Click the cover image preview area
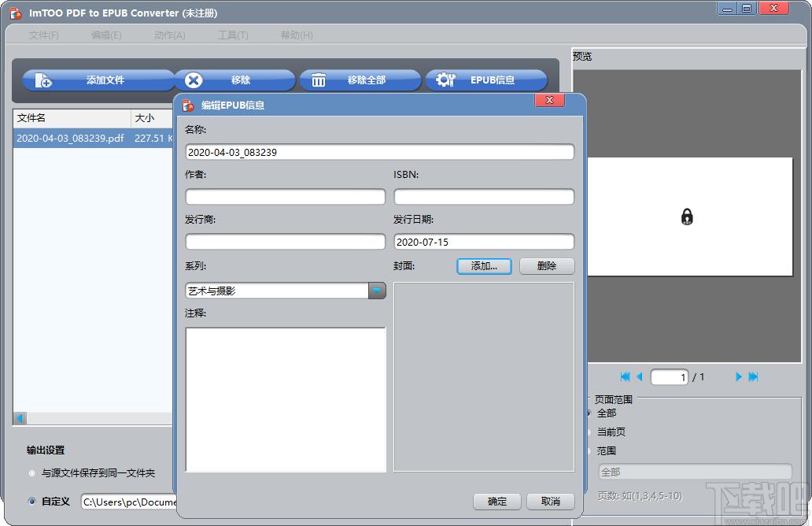The width and height of the screenshot is (812, 526). pos(484,377)
